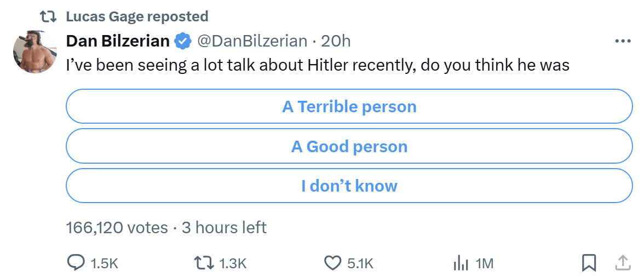Viewport: 644px width, 277px height.
Task: Open the post via the 20h timestamp
Action: point(336,41)
